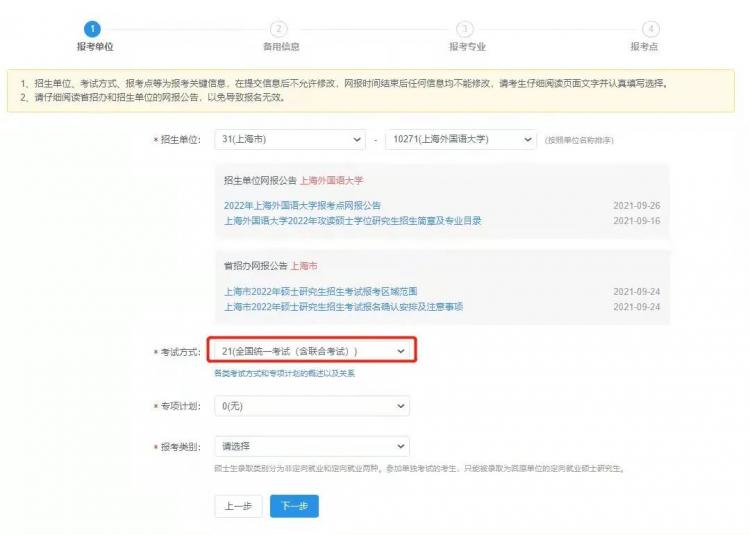Click the 报考专业 step label
750x535 pixels.
[x=467, y=46]
